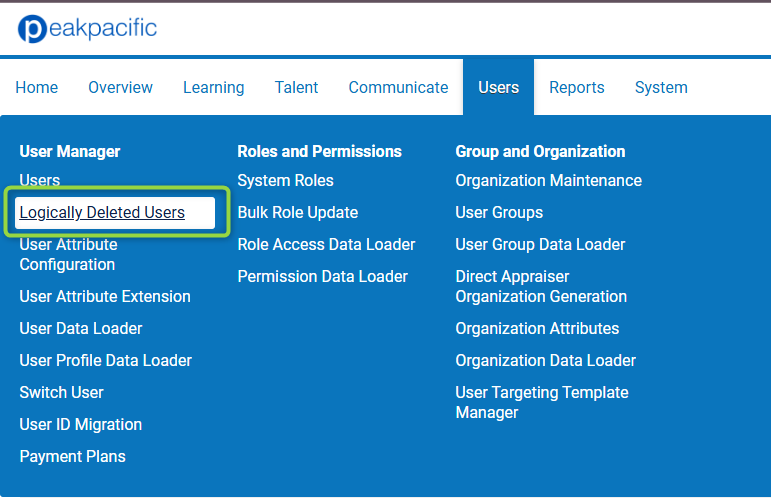Select Bulk Role Update
The image size is (771, 498).
[x=298, y=212]
